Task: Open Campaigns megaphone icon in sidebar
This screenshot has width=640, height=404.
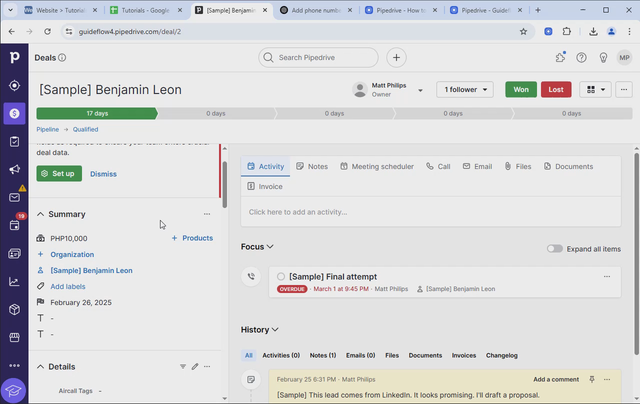Action: coord(14,170)
